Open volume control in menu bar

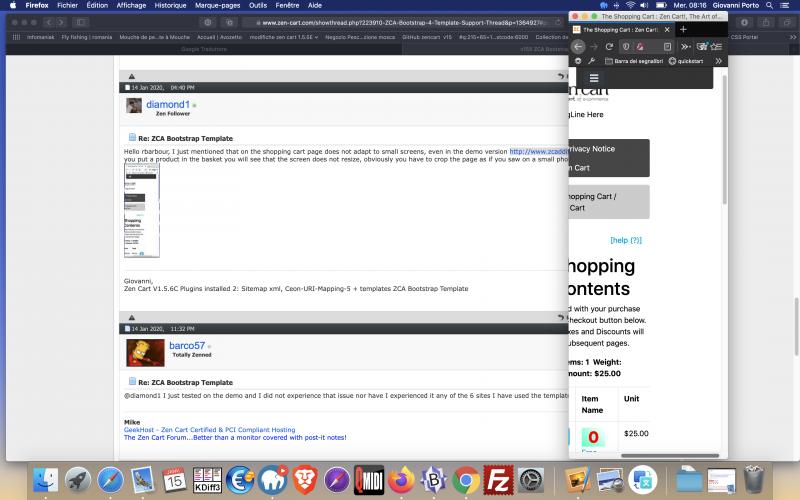point(645,5)
